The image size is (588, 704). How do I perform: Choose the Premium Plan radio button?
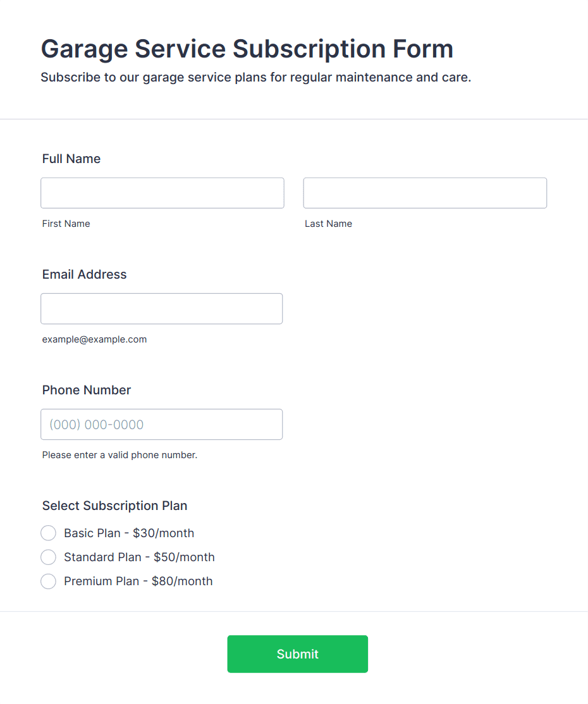[x=49, y=581]
